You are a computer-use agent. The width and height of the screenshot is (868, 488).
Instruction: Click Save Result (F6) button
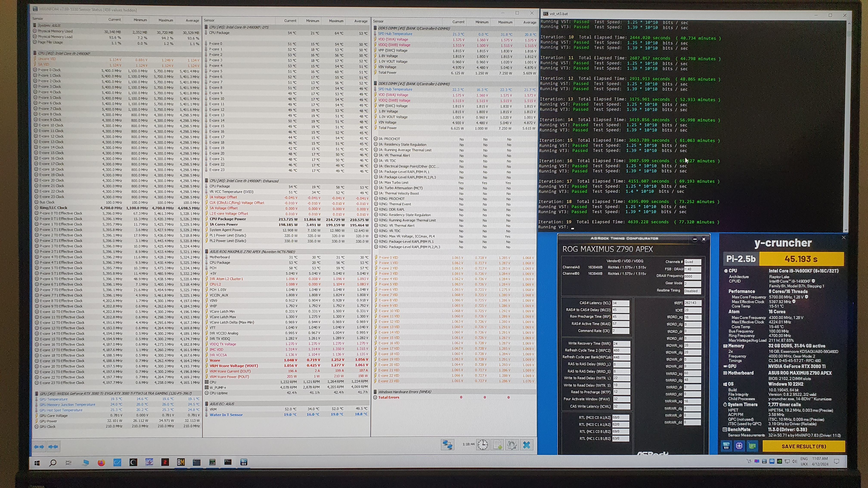(804, 446)
